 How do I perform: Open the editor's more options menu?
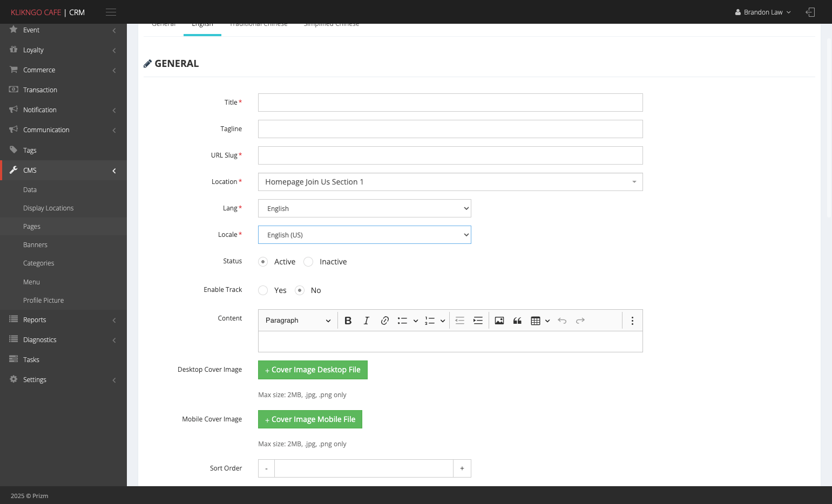pyautogui.click(x=632, y=321)
